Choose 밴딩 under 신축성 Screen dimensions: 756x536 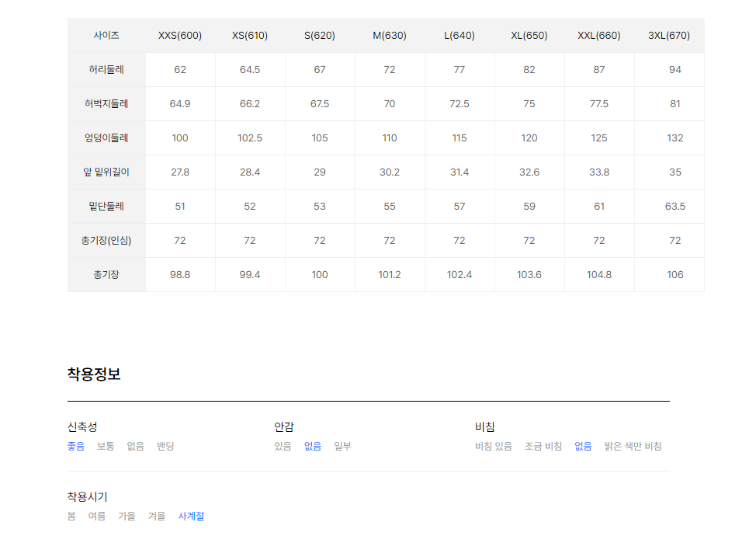[x=165, y=446]
